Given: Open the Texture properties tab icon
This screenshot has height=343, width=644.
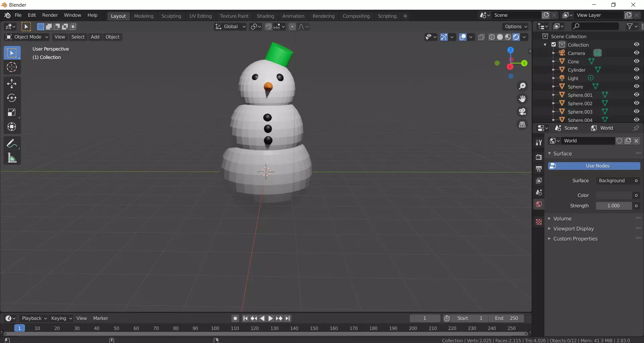Looking at the screenshot, I should [539, 222].
